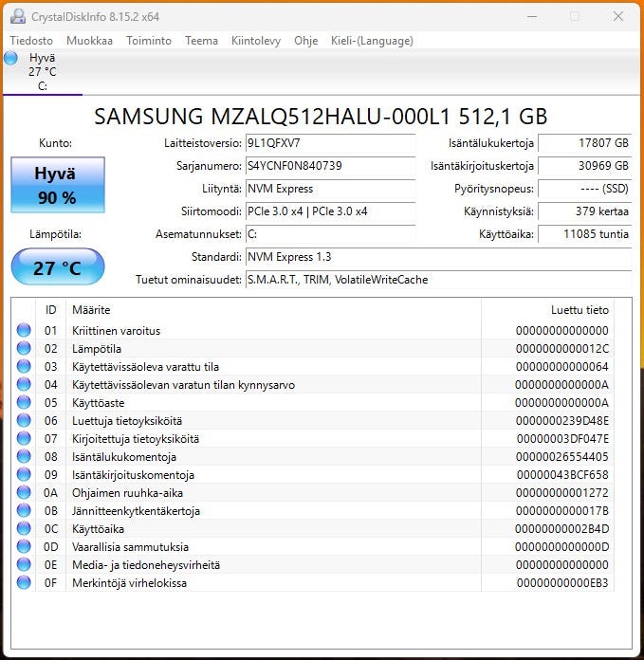Click the Isäntäkirjoituskertoja value 30969 GB
644x660 pixels.
coord(584,166)
